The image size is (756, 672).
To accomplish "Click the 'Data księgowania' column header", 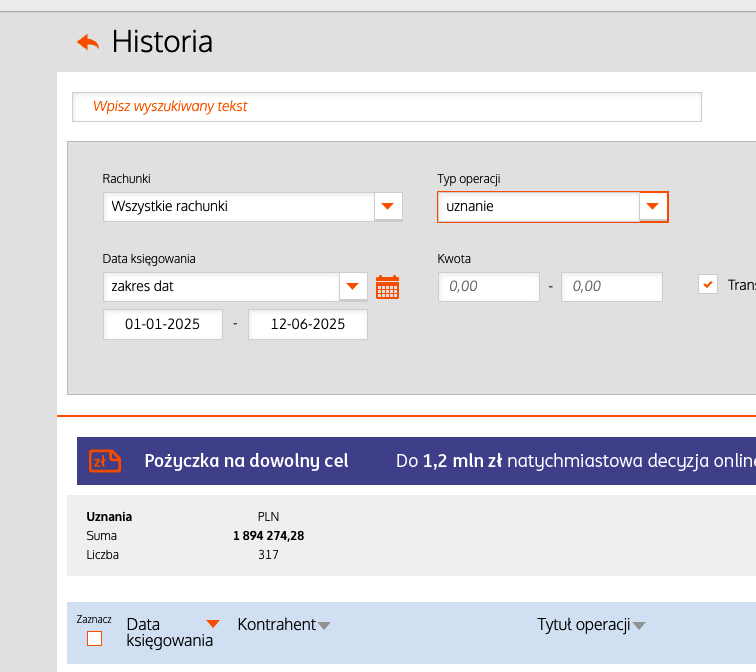I will coord(169,632).
